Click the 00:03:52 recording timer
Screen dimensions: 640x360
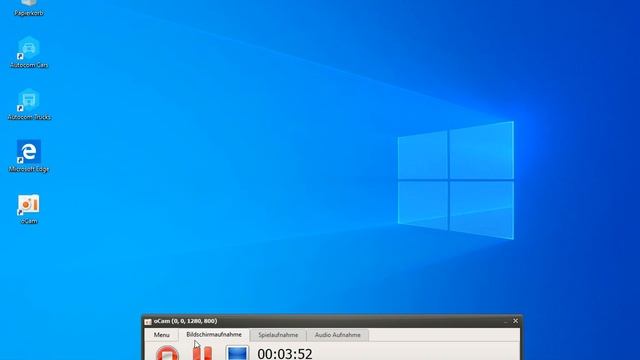pos(285,353)
